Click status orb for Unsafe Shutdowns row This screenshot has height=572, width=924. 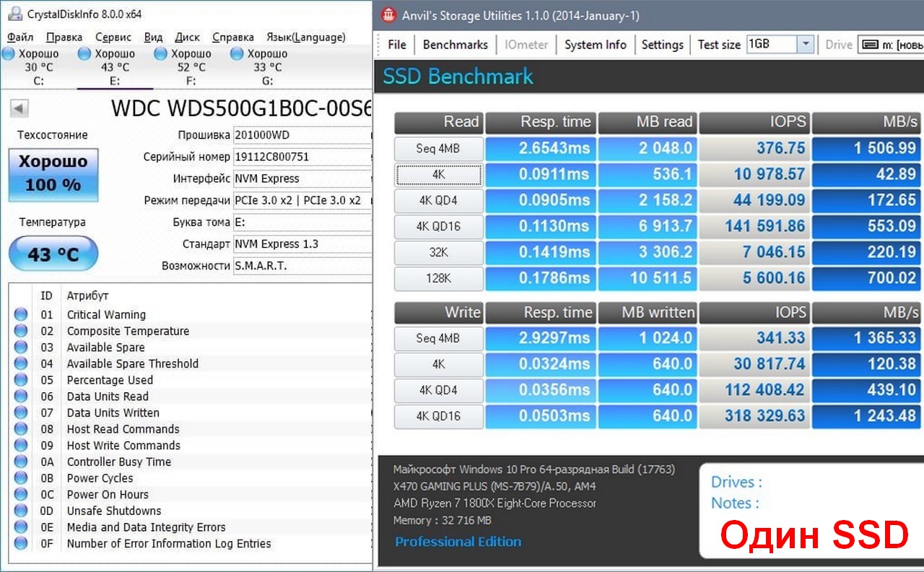pos(21,511)
